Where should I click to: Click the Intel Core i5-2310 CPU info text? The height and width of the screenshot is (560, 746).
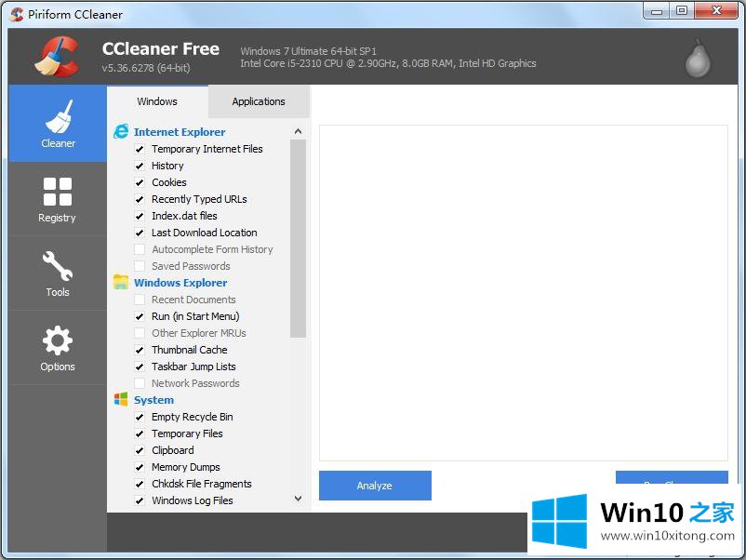pyautogui.click(x=388, y=63)
